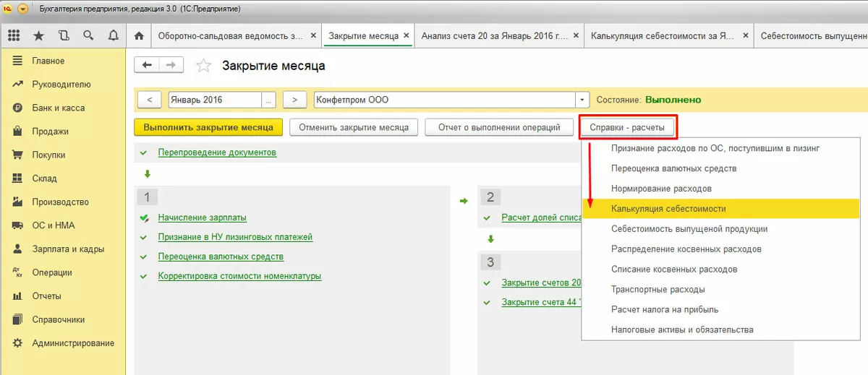Go to previous month arrow button
Image resolution: width=868 pixels, height=375 pixels.
point(149,100)
